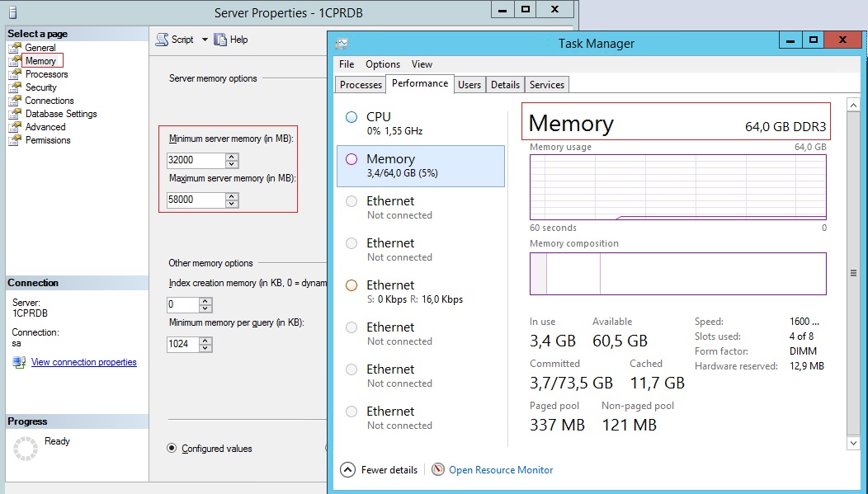
Task: Click the Task Manager title bar icon
Action: (342, 44)
